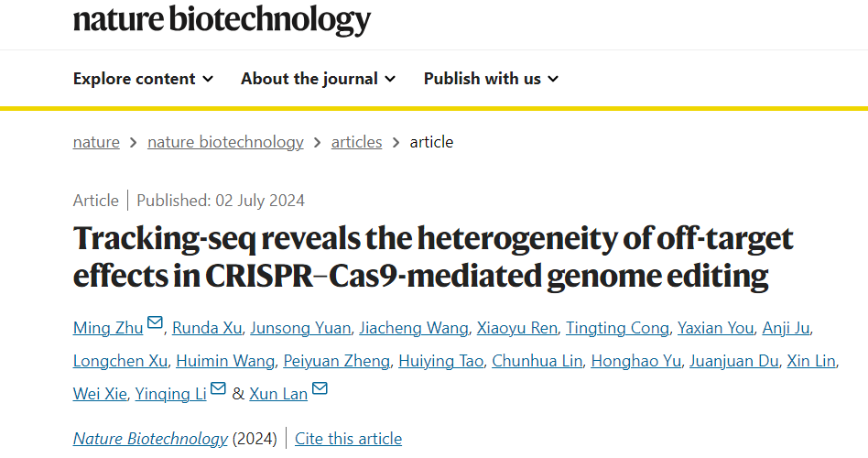Viewport: 868px width, 458px height.
Task: Click the Cite this article link
Action: point(348,439)
